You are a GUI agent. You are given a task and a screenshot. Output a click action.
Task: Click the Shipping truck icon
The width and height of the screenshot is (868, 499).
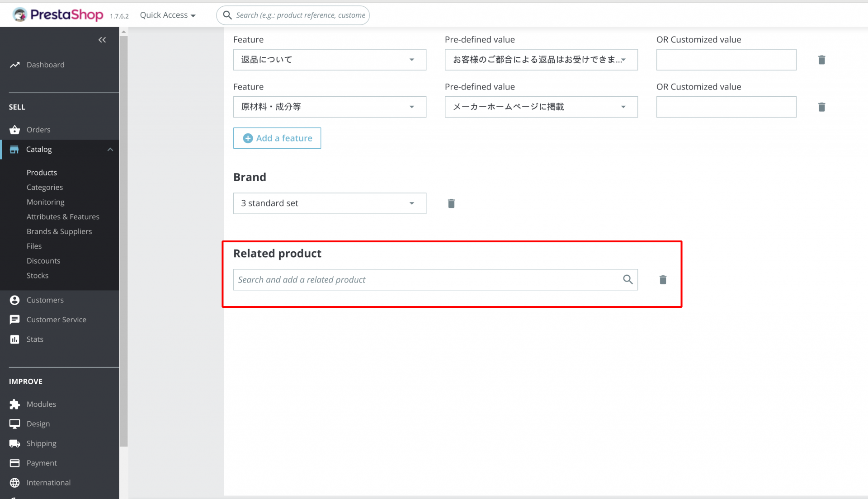click(15, 443)
